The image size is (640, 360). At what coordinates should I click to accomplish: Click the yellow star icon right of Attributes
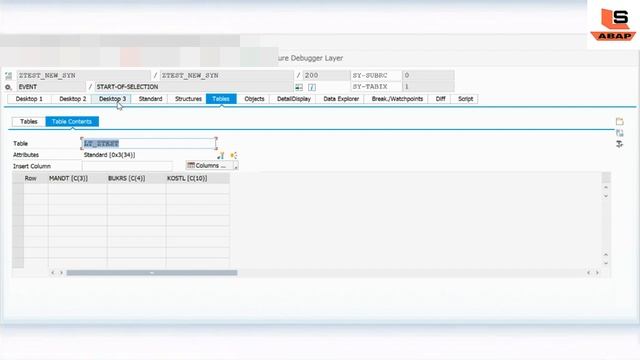coord(233,155)
